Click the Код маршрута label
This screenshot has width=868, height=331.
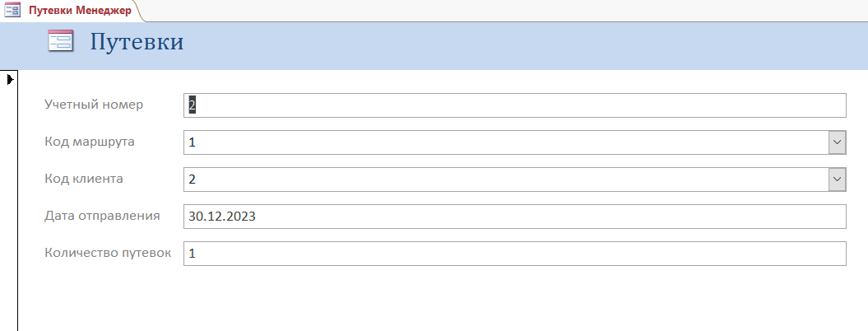[x=90, y=142]
